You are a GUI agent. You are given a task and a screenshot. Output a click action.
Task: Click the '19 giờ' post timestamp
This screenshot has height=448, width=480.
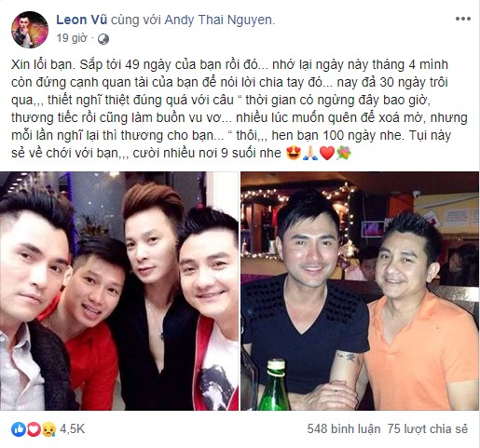tap(72, 38)
